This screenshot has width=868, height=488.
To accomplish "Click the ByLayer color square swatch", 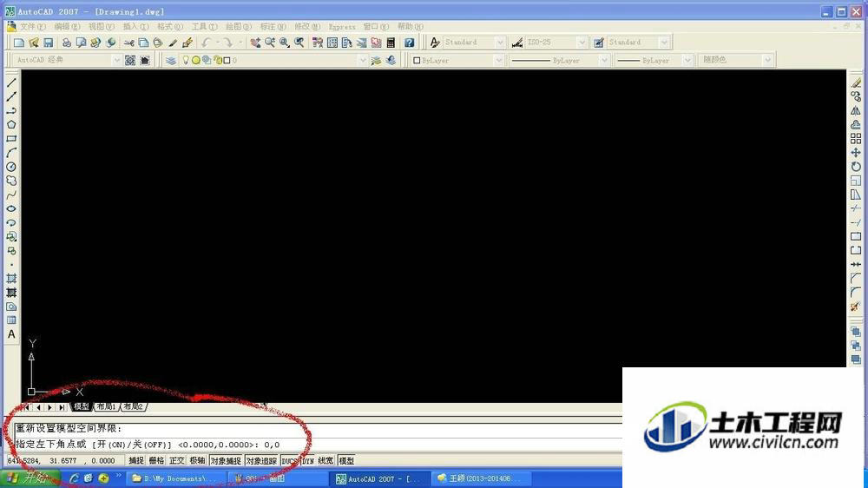I will pyautogui.click(x=417, y=61).
